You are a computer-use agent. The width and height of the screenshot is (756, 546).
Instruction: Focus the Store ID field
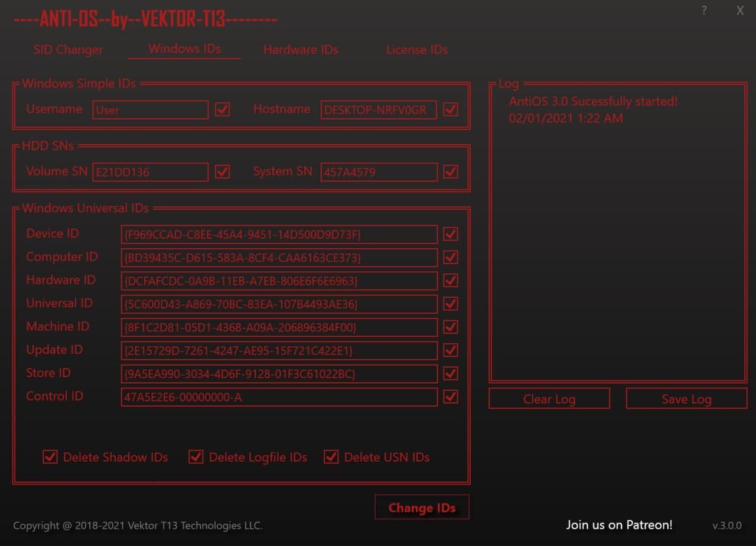click(x=279, y=373)
